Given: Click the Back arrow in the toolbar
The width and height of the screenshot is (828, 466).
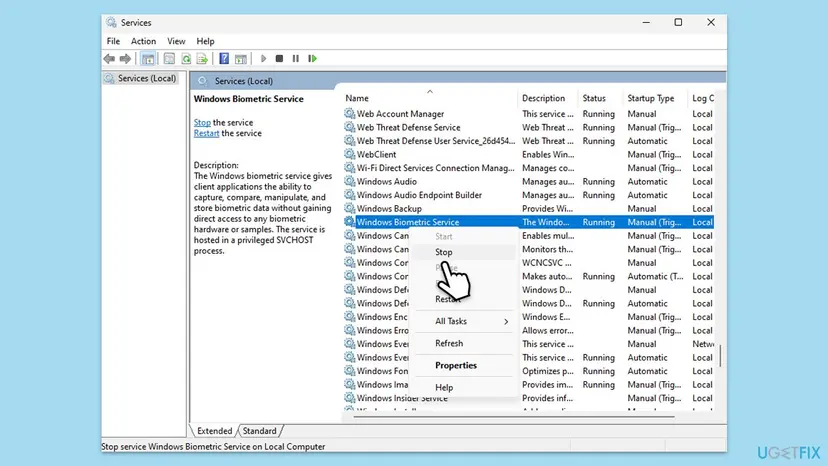Looking at the screenshot, I should (109, 59).
